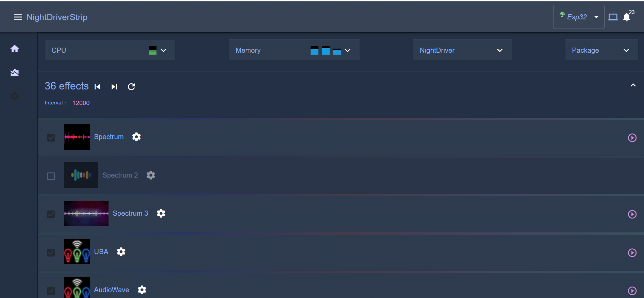Click the Spectrum 3 effect thumbnail
Viewport: 644px width, 298px height.
86,213
